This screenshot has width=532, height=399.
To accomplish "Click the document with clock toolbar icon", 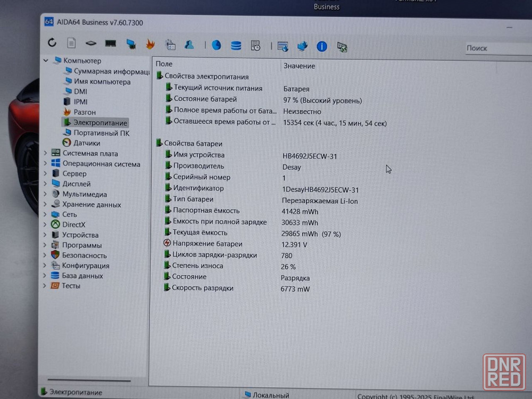I will coord(255,45).
